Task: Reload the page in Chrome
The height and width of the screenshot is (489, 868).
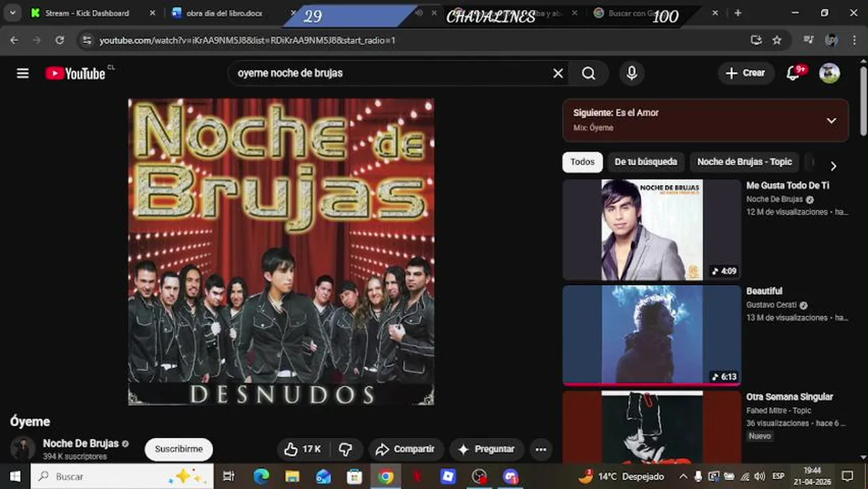Action: (60, 40)
